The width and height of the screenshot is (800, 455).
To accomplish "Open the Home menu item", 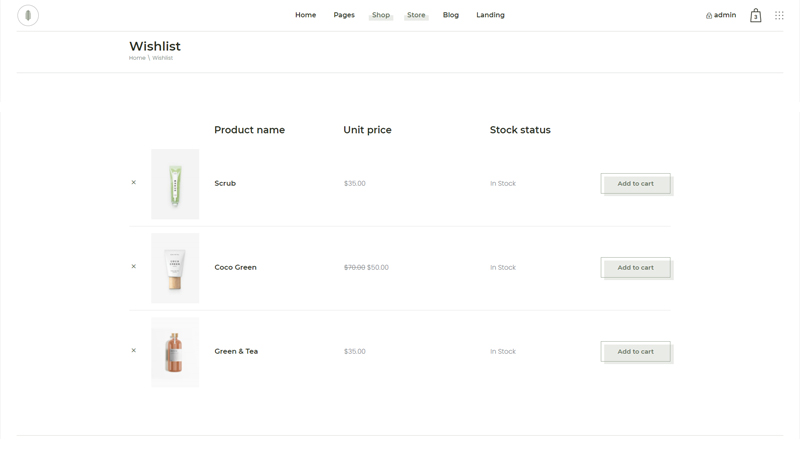I will click(x=305, y=15).
